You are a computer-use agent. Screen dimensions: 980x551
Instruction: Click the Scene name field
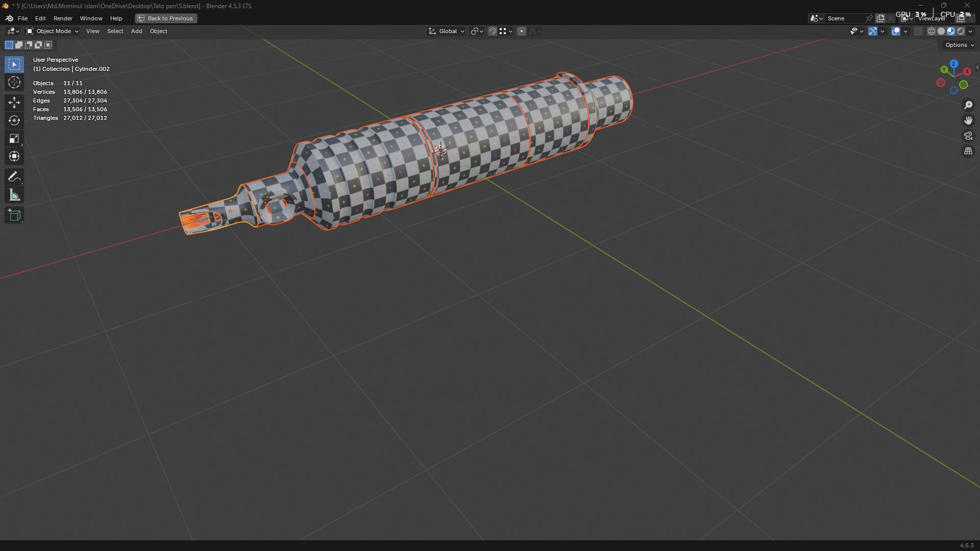point(845,18)
